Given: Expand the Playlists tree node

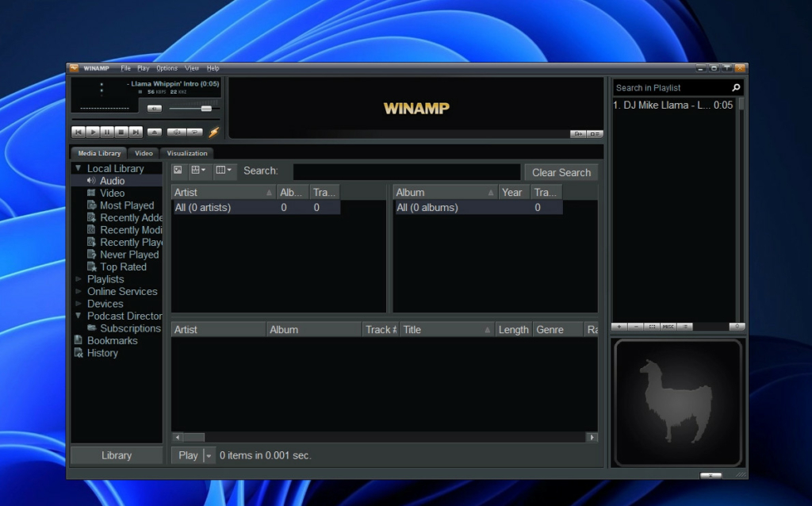Looking at the screenshot, I should tap(79, 279).
